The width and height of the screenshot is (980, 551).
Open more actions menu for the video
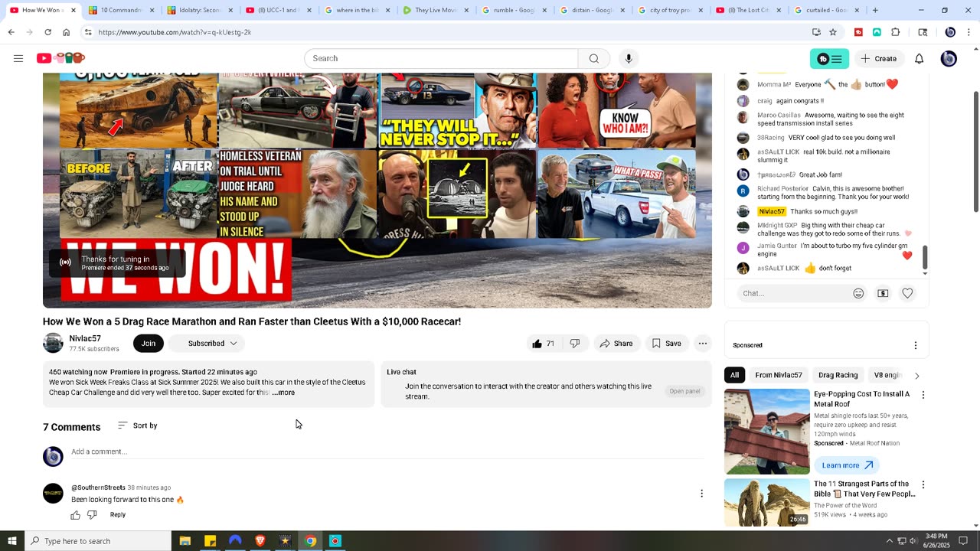tap(702, 344)
